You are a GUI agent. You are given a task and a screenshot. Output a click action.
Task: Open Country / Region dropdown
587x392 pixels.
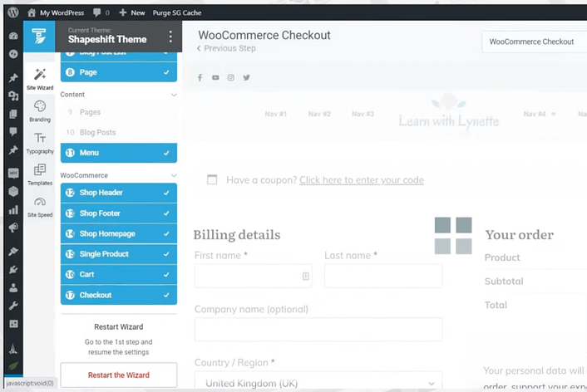pos(318,381)
